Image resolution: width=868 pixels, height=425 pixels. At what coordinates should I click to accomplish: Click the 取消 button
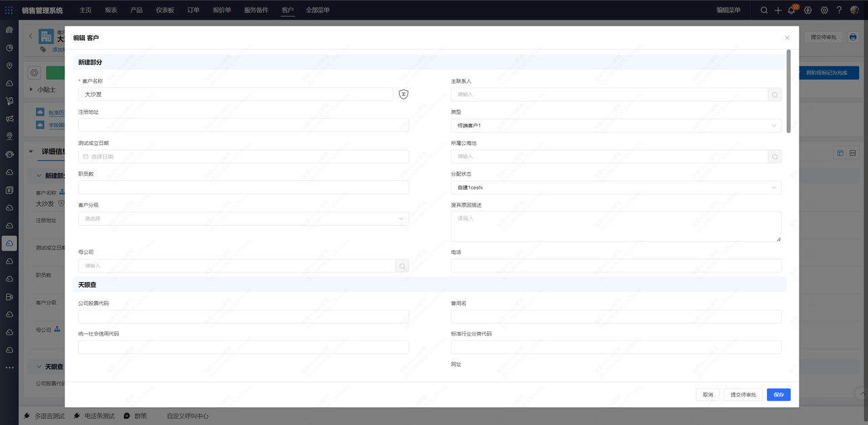tap(707, 394)
